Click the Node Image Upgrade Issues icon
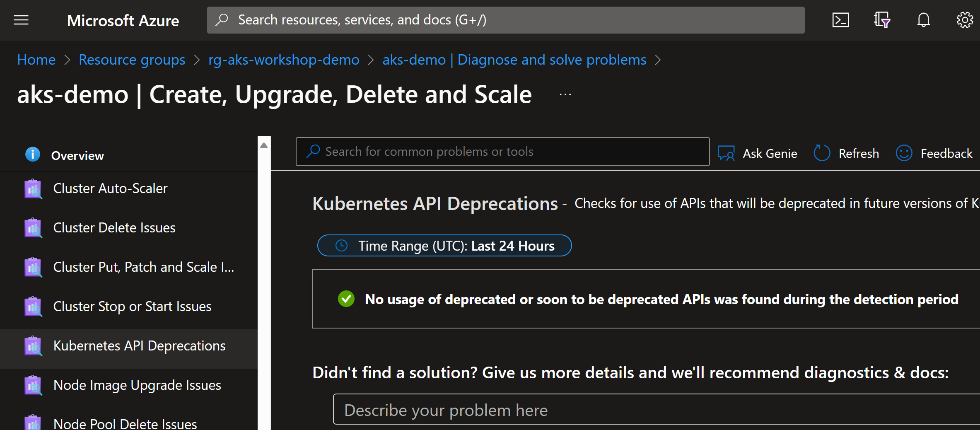Viewport: 980px width, 430px height. click(x=33, y=386)
